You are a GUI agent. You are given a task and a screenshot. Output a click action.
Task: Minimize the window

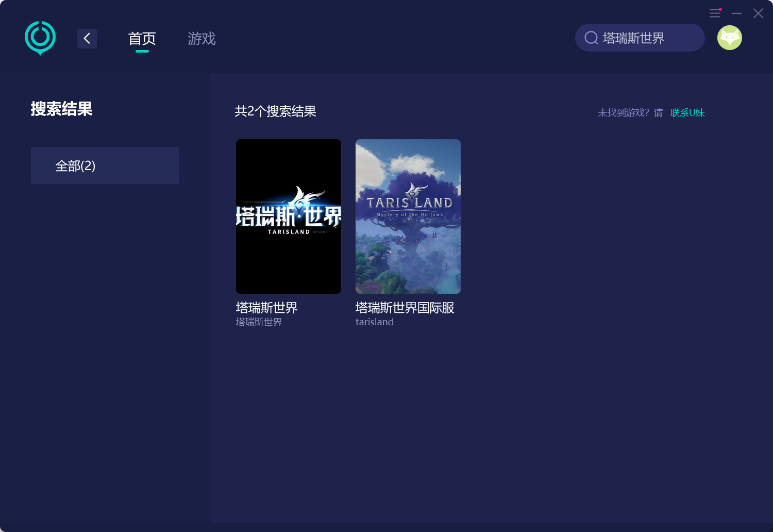tap(737, 13)
